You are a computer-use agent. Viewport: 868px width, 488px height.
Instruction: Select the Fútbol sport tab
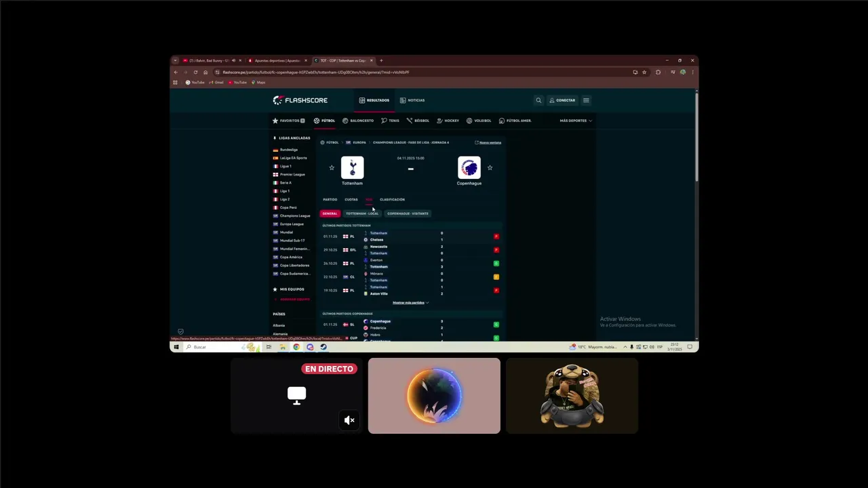click(324, 121)
